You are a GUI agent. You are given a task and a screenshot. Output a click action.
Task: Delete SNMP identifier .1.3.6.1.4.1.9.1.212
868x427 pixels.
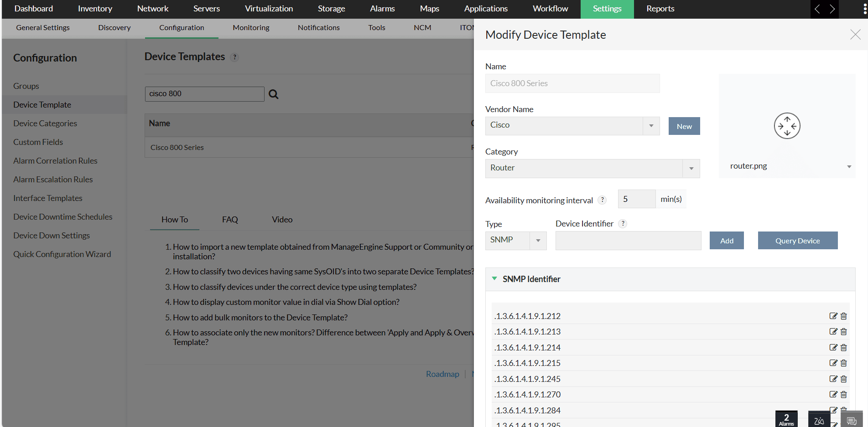click(844, 316)
